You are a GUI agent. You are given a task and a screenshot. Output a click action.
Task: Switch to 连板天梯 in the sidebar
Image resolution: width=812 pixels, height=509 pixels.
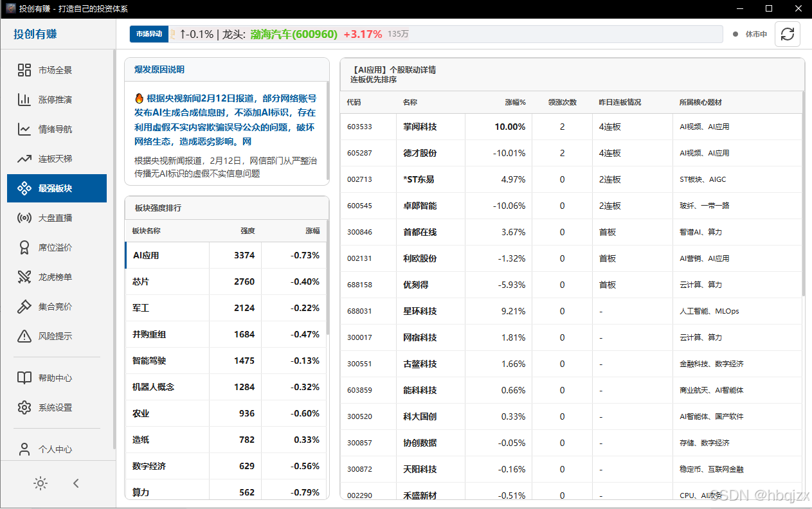[x=57, y=159]
